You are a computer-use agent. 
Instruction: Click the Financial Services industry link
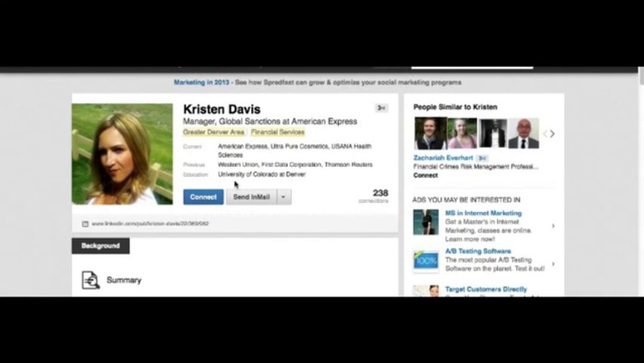[277, 132]
